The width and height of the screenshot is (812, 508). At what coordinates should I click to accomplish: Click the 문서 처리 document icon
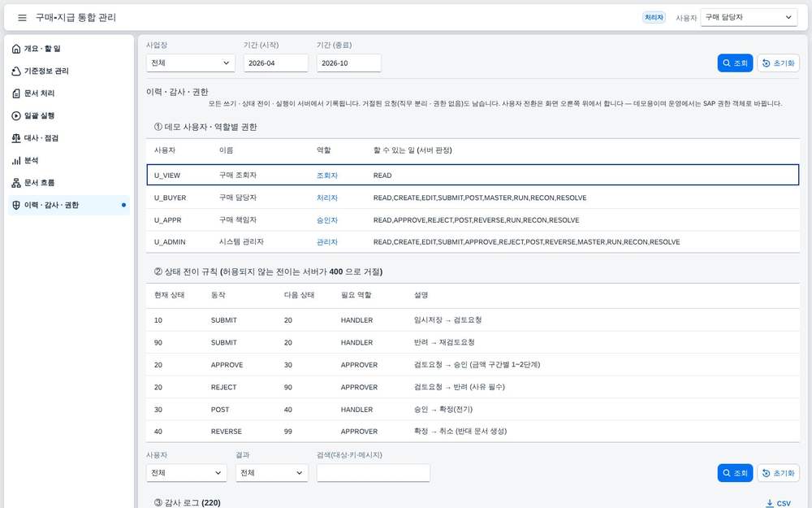tap(16, 93)
